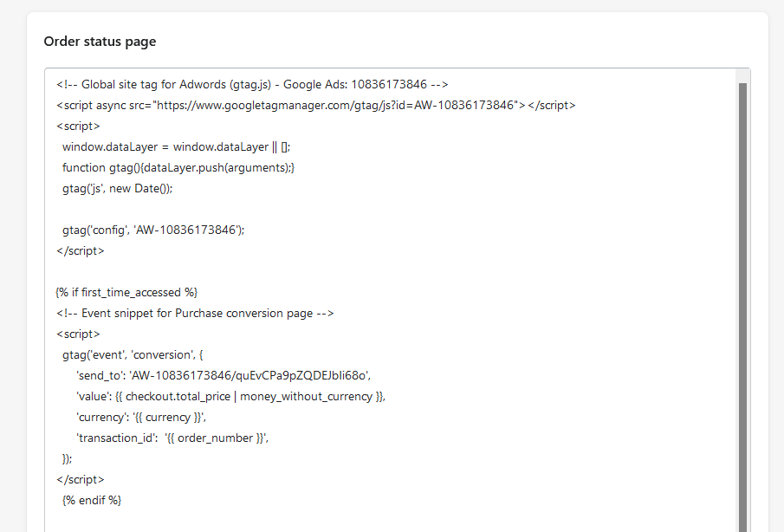784x532 pixels.
Task: Click the 'transaction_id' order_number line
Action: coord(172,438)
